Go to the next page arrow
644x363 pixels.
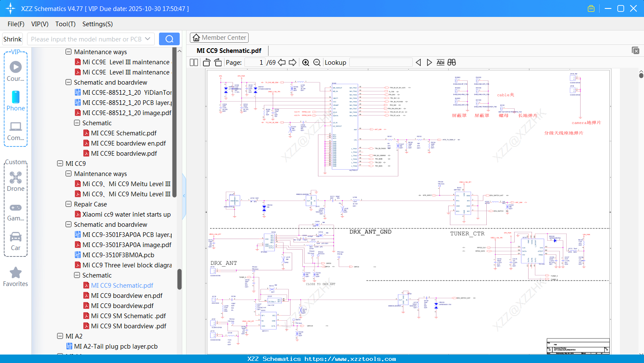pos(293,62)
